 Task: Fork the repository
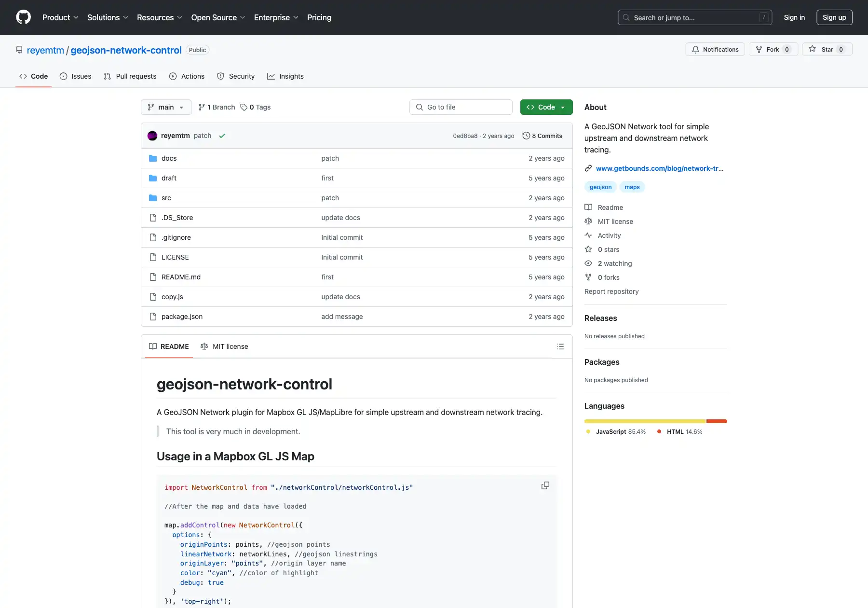[x=773, y=49]
